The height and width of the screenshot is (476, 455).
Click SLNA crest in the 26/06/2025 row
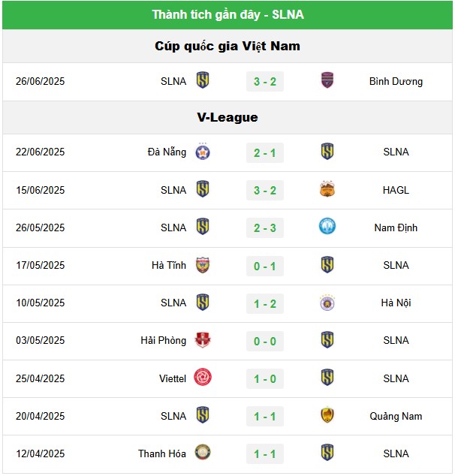pos(203,80)
